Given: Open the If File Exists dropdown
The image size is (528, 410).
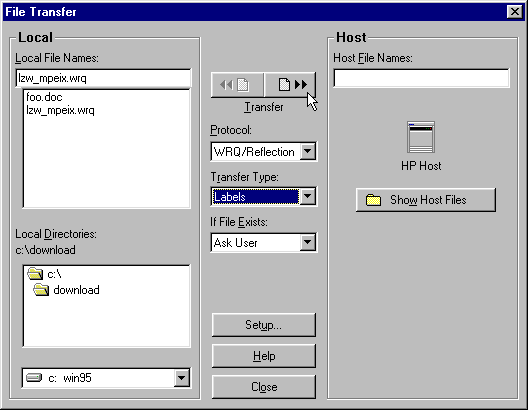Looking at the screenshot, I should [308, 242].
